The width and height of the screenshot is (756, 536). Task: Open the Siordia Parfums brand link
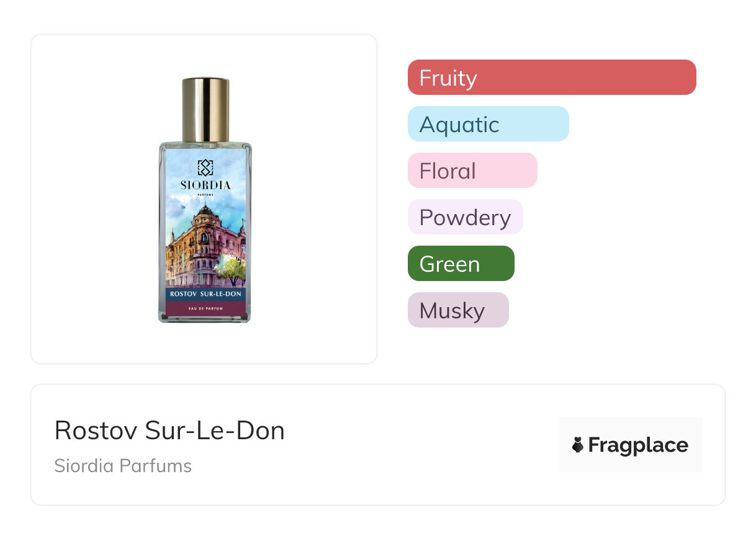point(123,466)
